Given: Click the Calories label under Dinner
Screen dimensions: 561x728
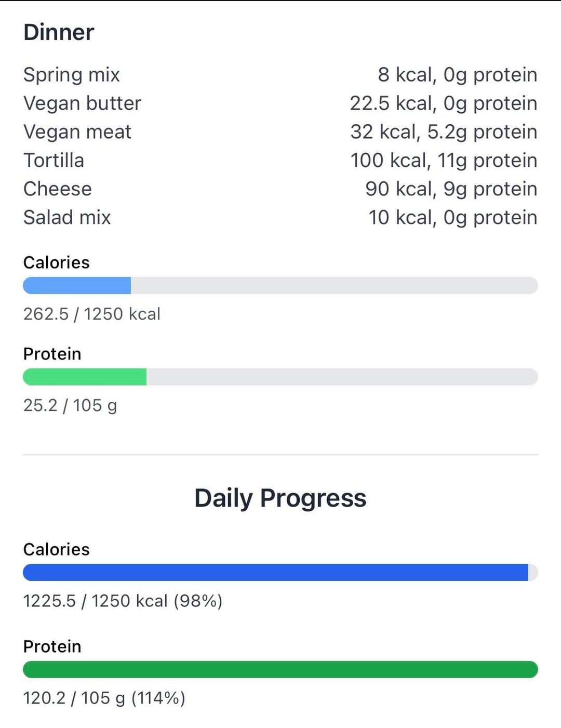Looking at the screenshot, I should (x=57, y=262).
